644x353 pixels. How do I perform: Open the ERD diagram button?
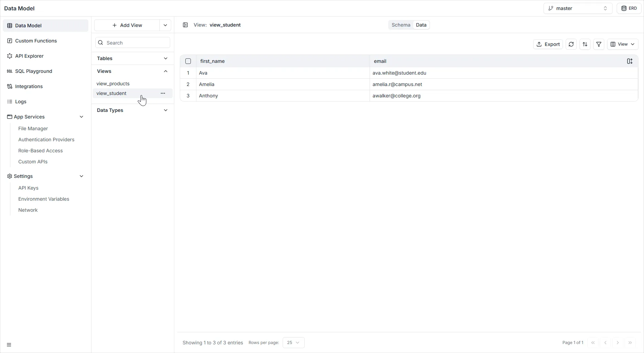coord(629,8)
